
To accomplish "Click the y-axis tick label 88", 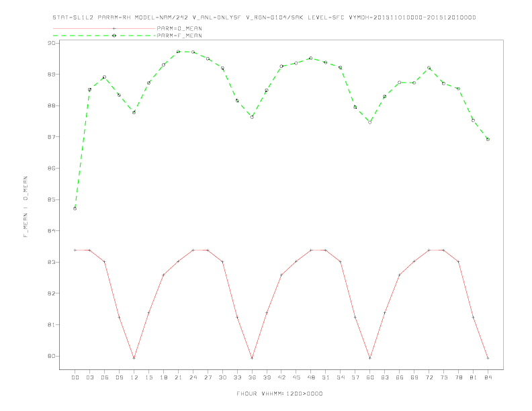I will click(52, 106).
